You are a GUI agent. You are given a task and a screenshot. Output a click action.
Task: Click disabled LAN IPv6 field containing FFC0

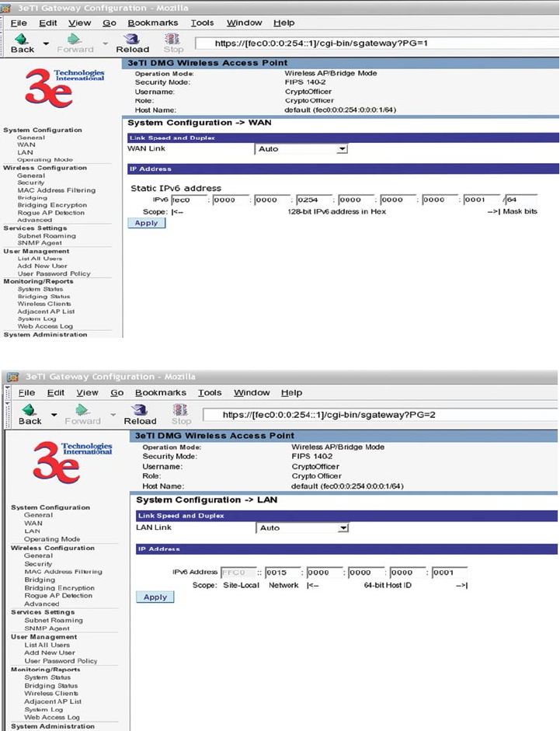[238, 572]
